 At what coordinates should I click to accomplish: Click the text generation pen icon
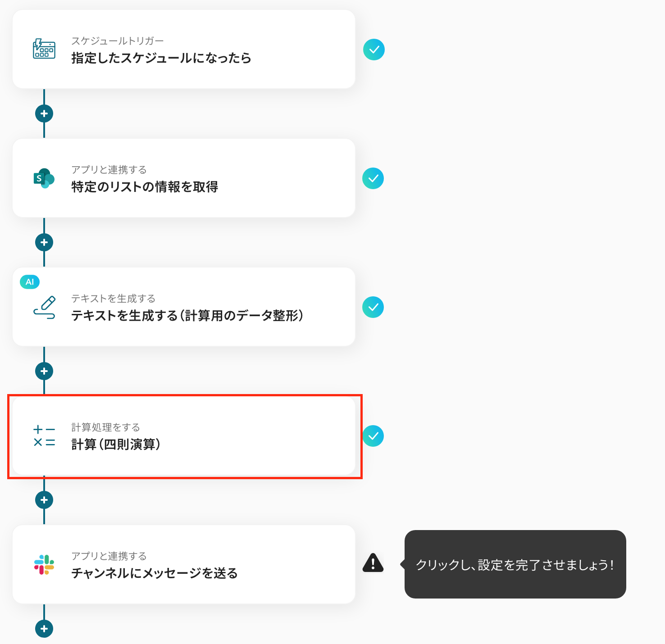(x=44, y=307)
